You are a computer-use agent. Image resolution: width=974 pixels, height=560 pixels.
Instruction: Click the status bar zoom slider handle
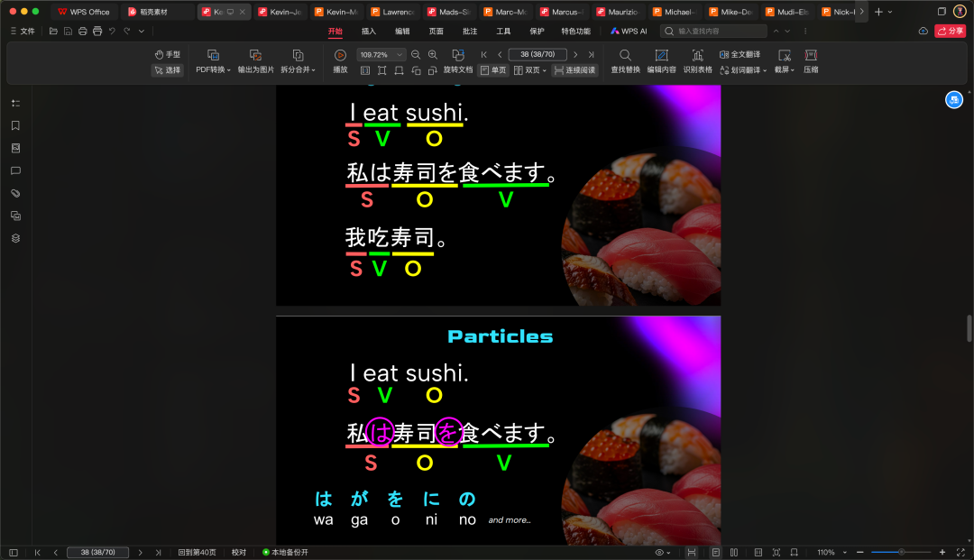coord(901,553)
